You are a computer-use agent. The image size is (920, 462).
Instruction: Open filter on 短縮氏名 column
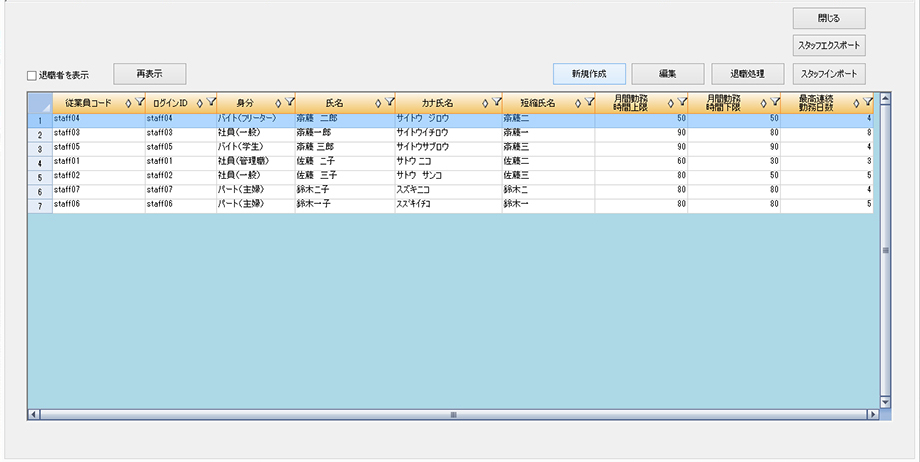588,102
